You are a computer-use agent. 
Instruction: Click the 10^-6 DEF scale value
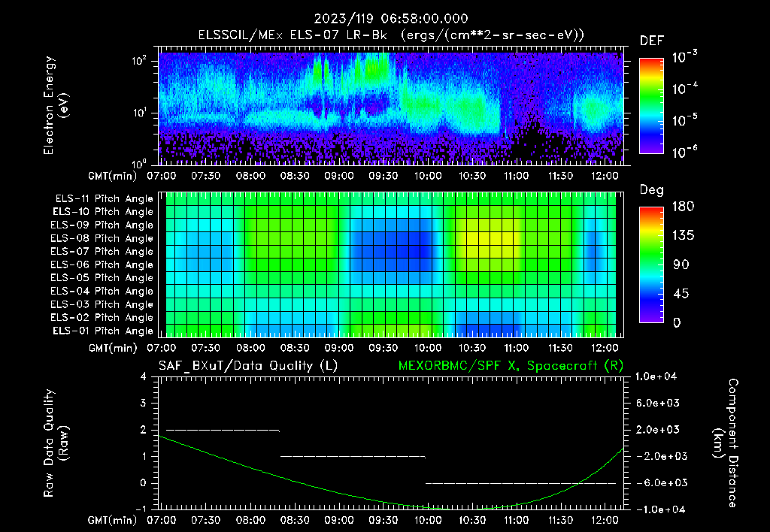[684, 152]
